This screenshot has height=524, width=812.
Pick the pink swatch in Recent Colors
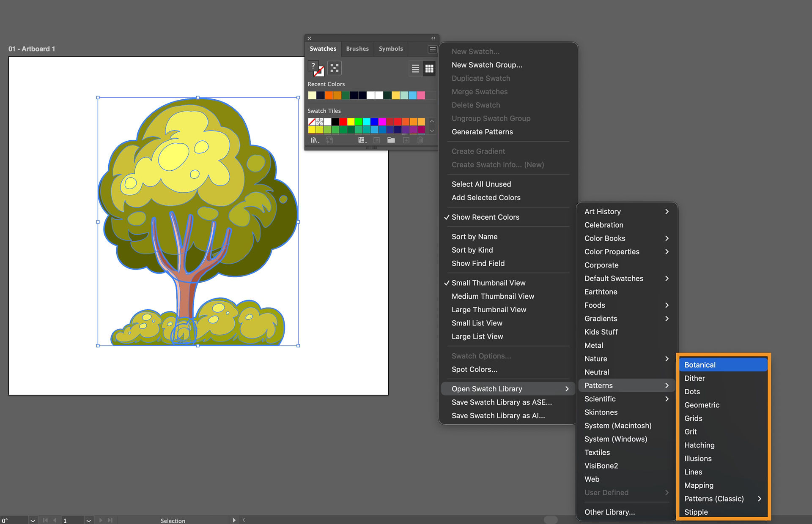coord(421,96)
